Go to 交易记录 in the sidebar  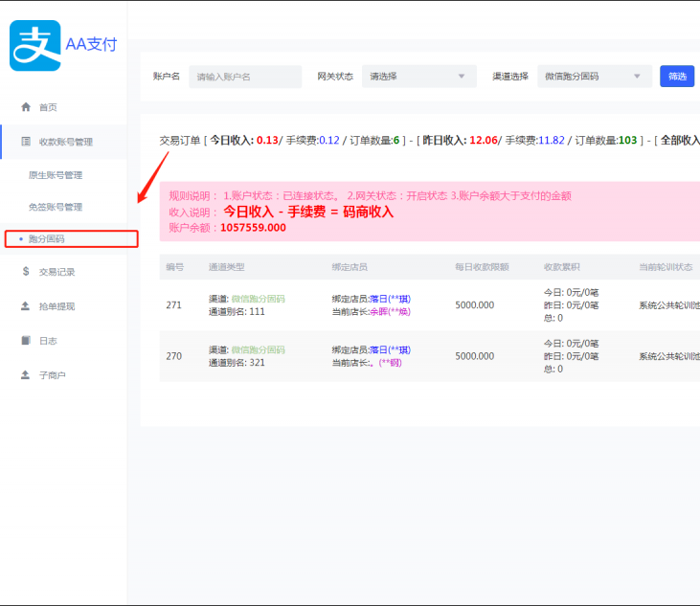coord(56,272)
